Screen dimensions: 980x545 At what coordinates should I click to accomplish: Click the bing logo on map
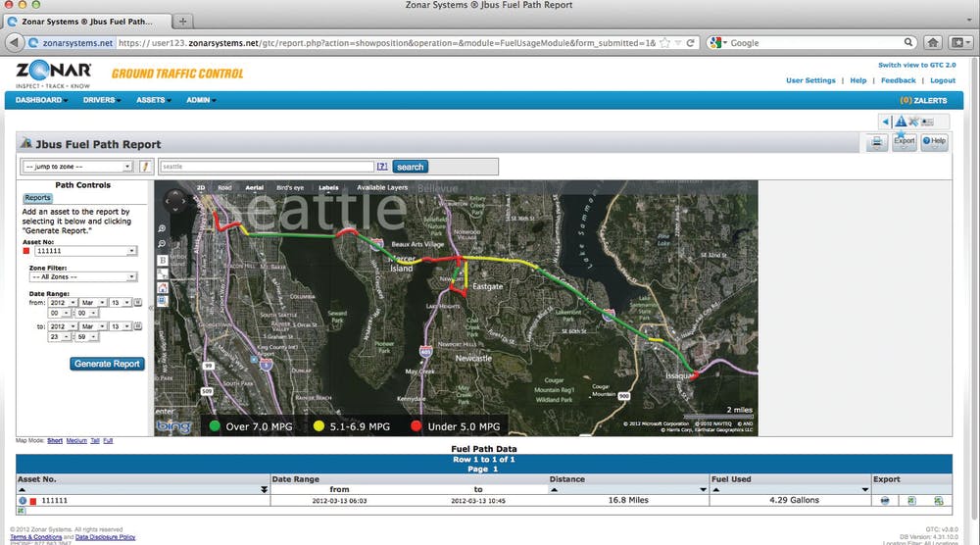173,426
